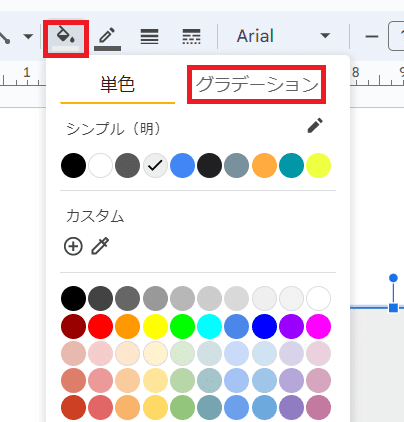
Task: Select the magenta color swatch
Action: pos(319,326)
